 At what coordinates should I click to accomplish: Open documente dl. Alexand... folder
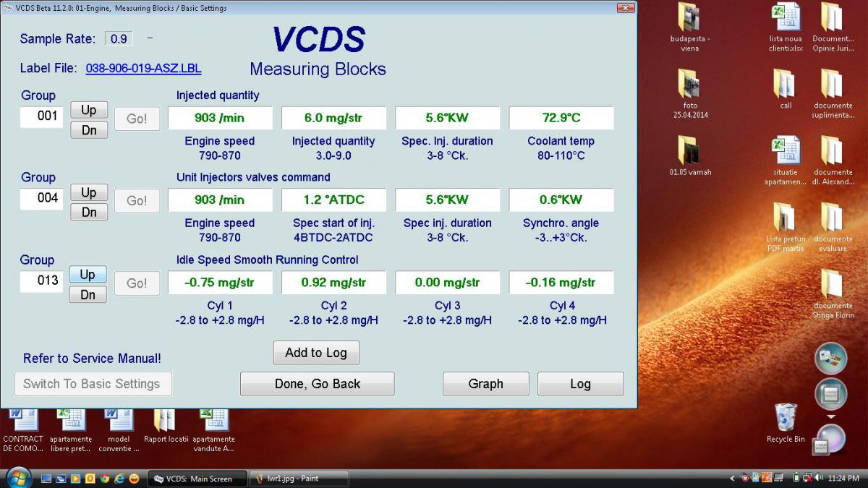pyautogui.click(x=833, y=161)
